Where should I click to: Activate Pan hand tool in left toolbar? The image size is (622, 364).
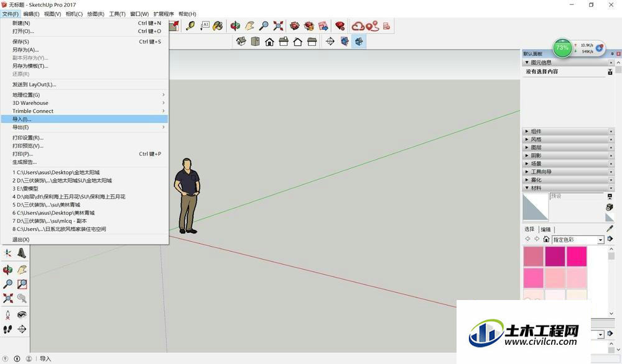tap(22, 270)
